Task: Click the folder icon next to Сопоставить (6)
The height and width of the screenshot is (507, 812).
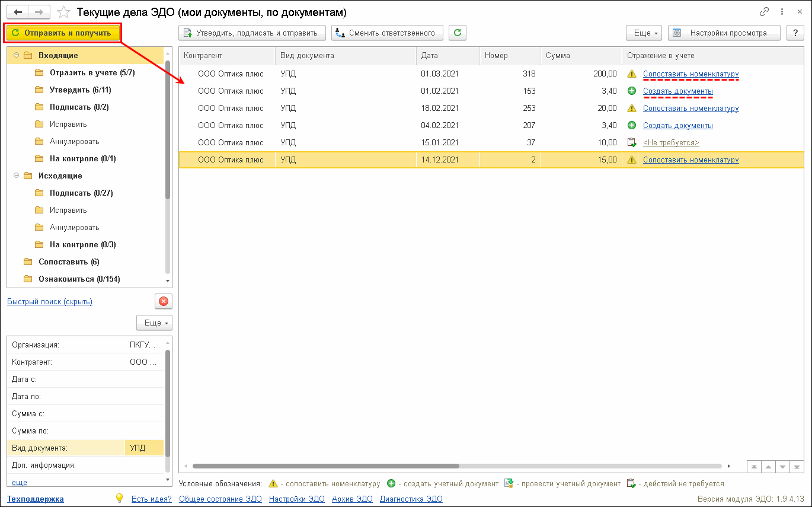Action: click(x=28, y=262)
